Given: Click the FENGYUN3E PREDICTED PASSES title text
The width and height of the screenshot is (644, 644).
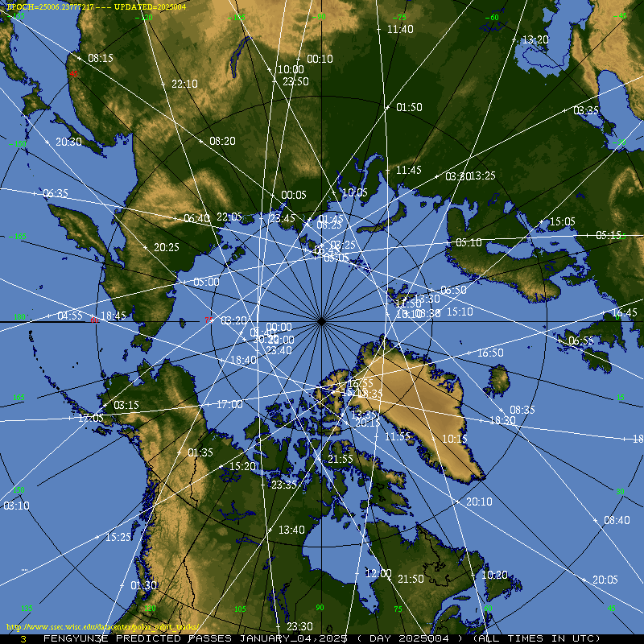Looking at the screenshot, I should (193, 638).
